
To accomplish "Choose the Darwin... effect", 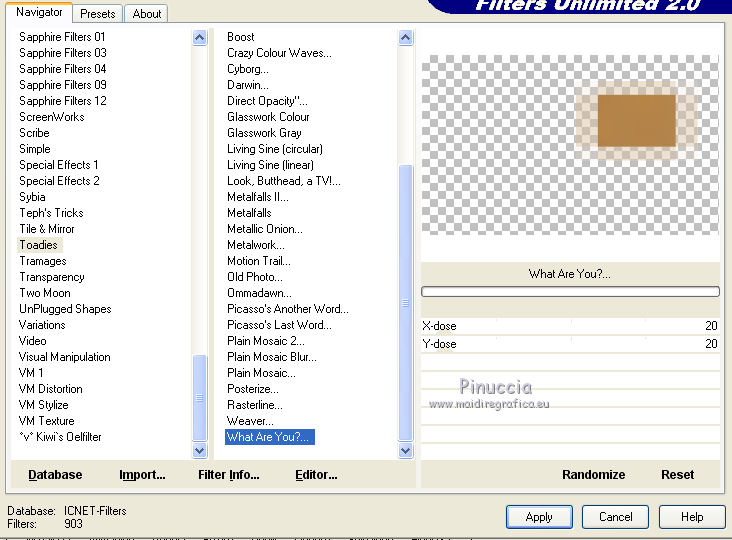I will (247, 85).
